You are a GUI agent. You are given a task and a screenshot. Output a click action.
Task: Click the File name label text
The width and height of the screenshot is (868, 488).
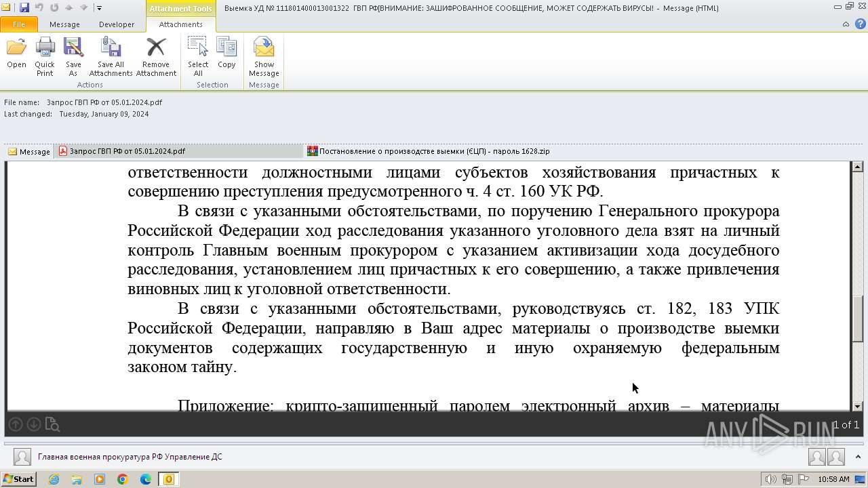[x=22, y=102]
